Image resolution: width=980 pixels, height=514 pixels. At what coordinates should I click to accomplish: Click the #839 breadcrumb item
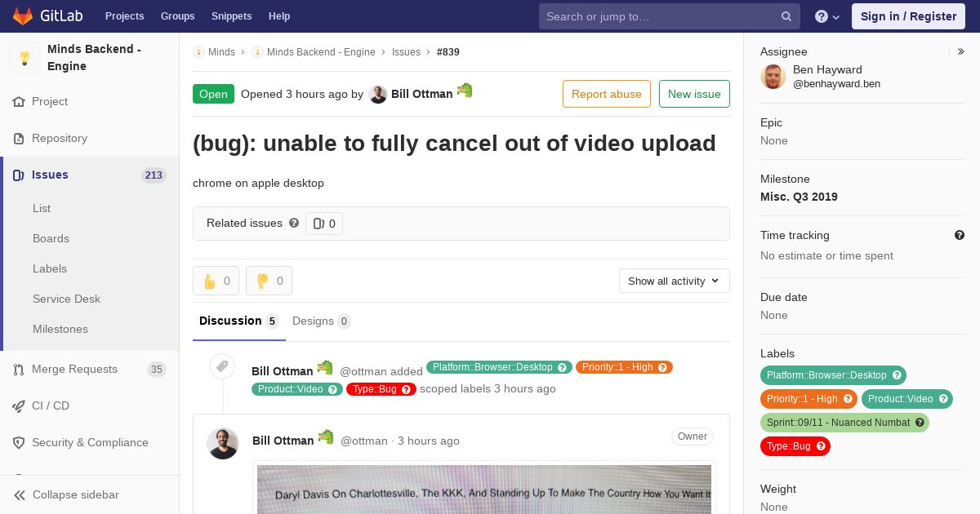(448, 52)
